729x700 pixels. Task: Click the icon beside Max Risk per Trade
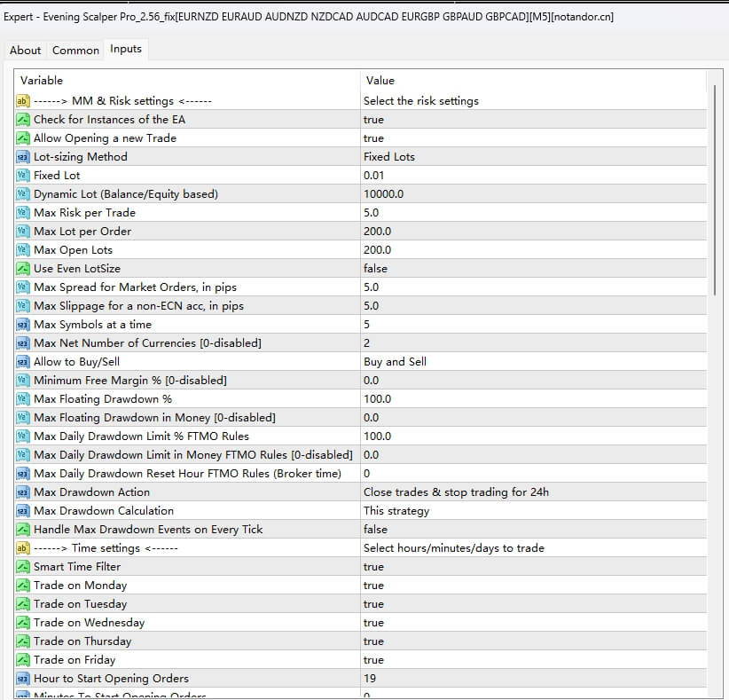tap(23, 213)
